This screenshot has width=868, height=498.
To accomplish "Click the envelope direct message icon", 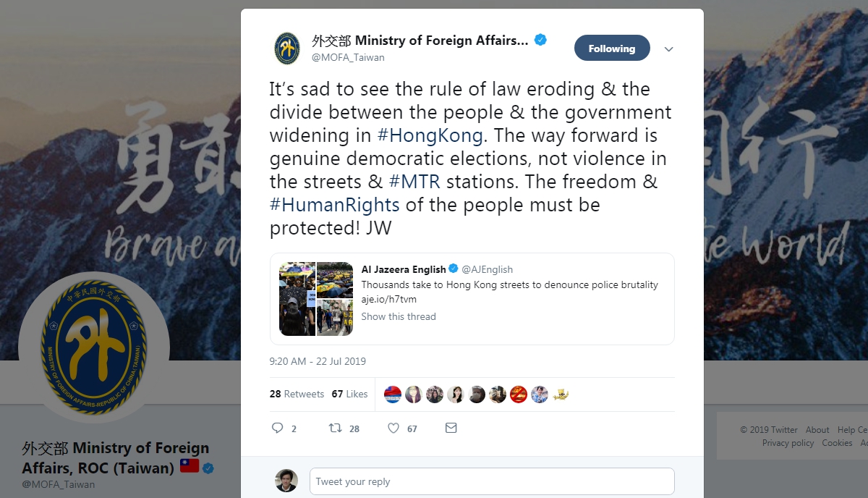I will pos(451,429).
